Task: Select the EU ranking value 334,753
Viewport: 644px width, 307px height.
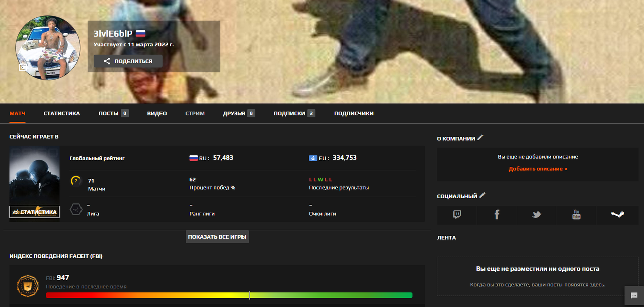Action: pyautogui.click(x=345, y=158)
